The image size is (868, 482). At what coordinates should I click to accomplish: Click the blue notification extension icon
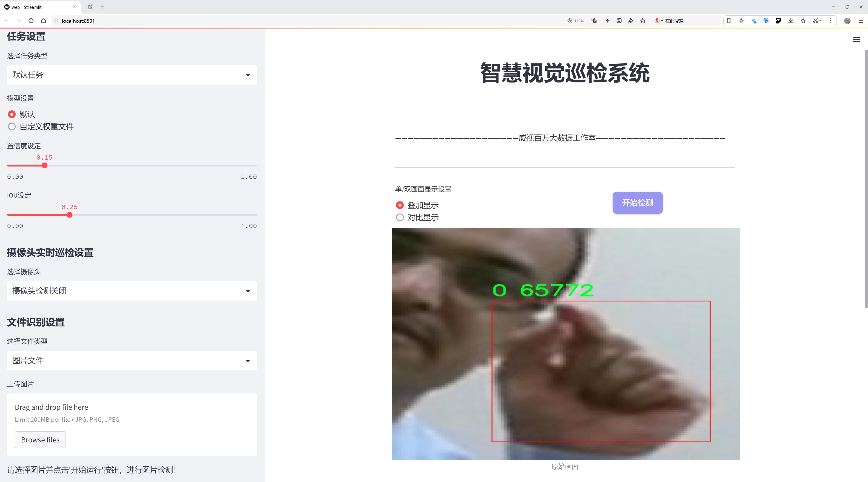click(x=754, y=21)
